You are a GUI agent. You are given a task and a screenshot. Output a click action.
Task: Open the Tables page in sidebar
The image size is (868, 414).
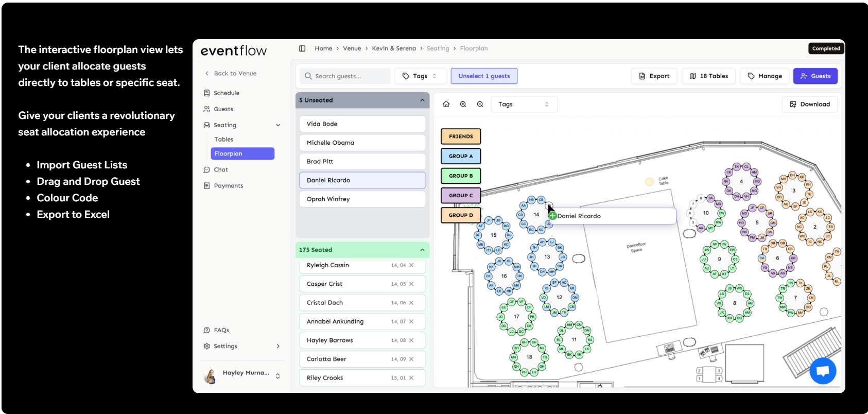224,140
